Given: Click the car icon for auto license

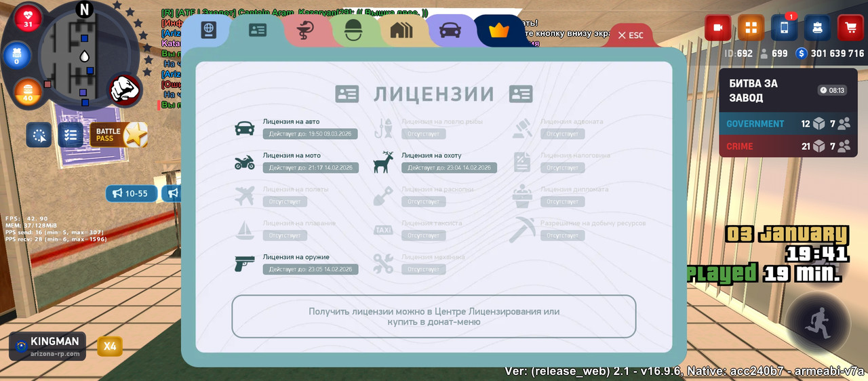Looking at the screenshot, I should (244, 128).
